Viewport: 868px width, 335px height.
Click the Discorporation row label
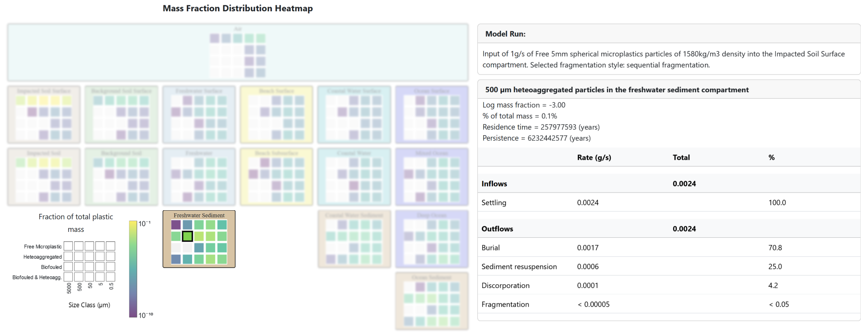[x=505, y=286]
